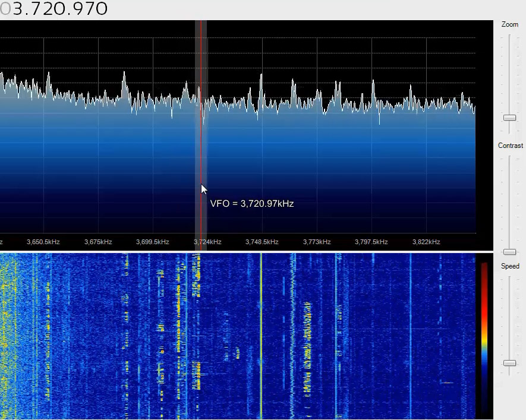Click the 3,748.5kHz frequency axis label
Screen dimensions: 526x420
tap(262, 242)
